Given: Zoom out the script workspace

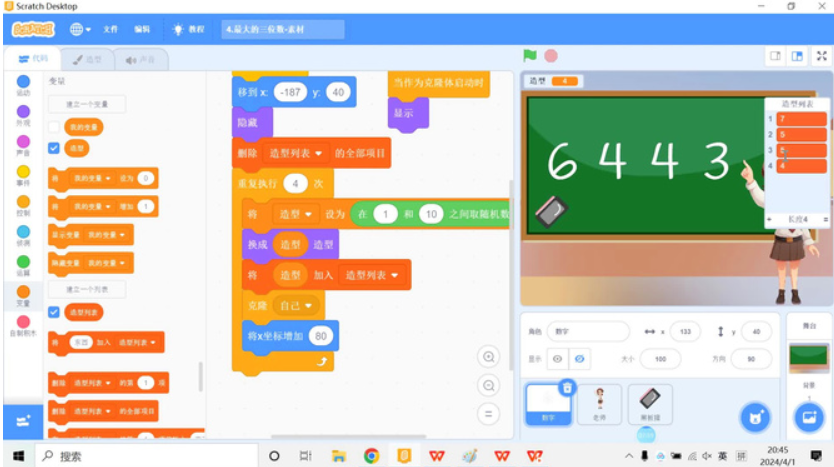Looking at the screenshot, I should click(489, 385).
